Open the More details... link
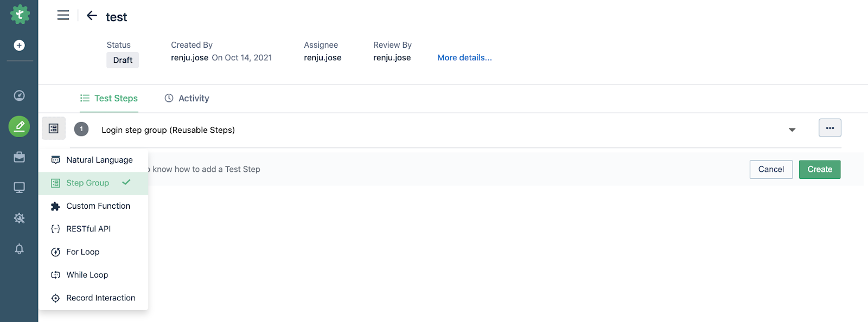 click(464, 57)
